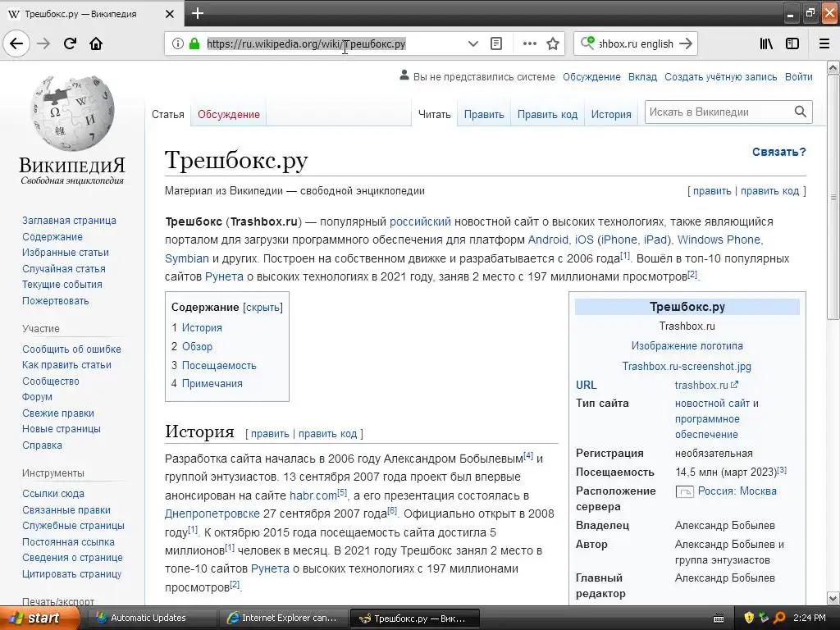Click the 2:24 PM system clock
This screenshot has height=630, width=840.
pos(810,618)
